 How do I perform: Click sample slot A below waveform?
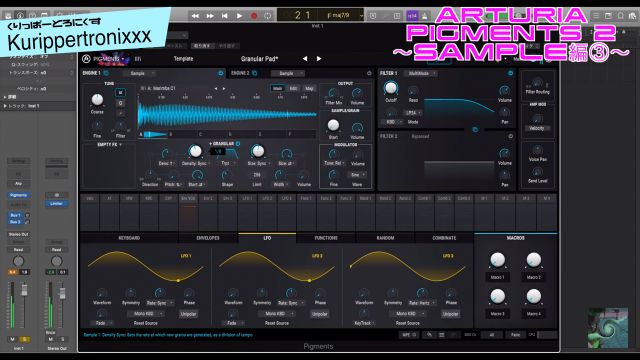[153, 134]
